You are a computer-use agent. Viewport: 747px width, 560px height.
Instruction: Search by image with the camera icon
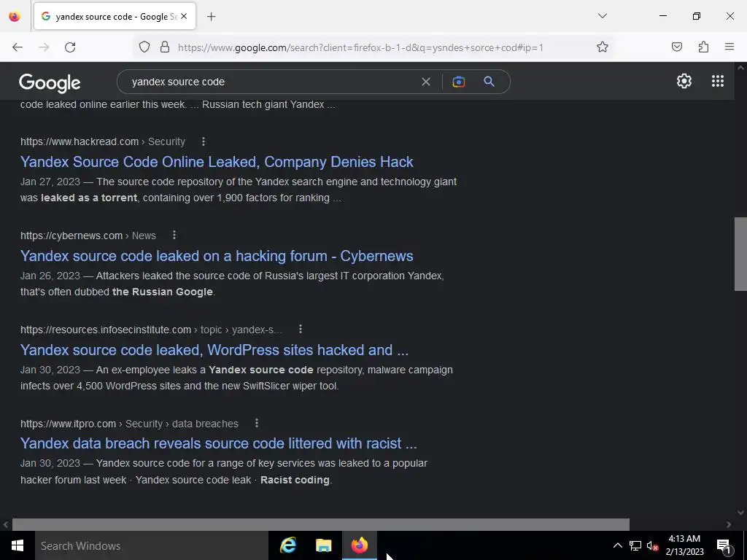click(458, 82)
